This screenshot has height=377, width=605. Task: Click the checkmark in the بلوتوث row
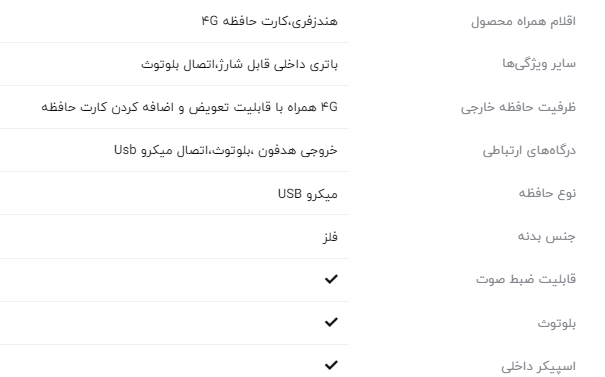(331, 322)
